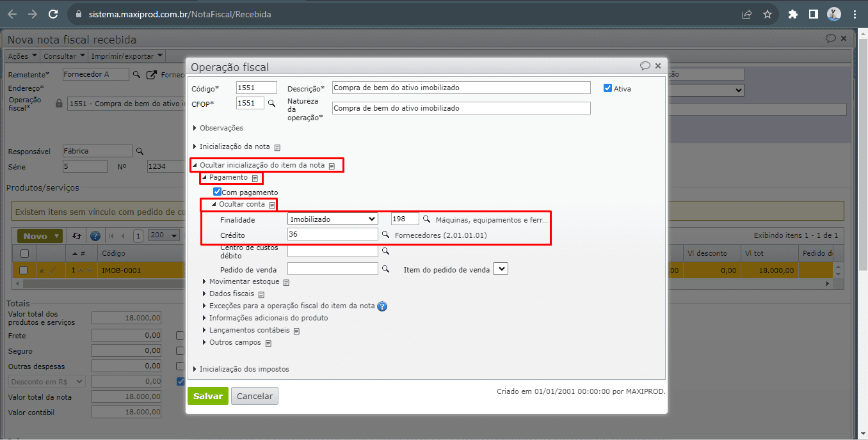Image resolution: width=868 pixels, height=440 pixels.
Task: Click Natureza da operação input field
Action: click(462, 108)
